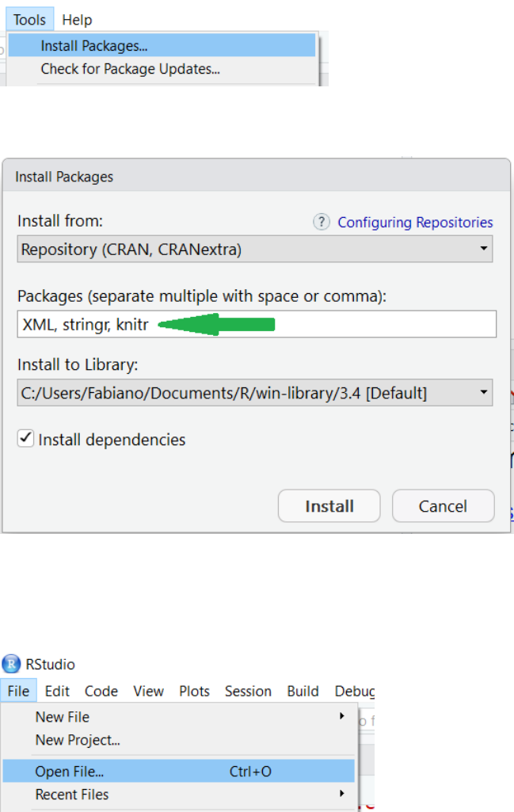Cancel the Install Packages dialog

point(443,506)
